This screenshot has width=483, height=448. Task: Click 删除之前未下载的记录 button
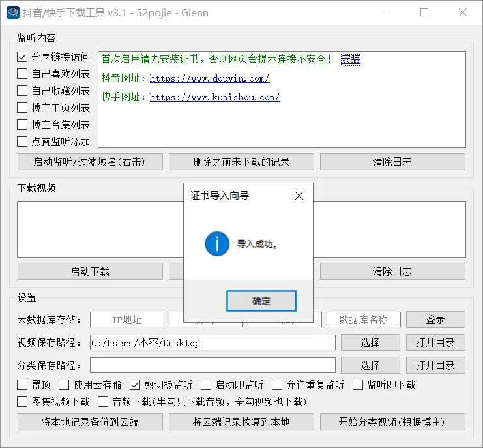pyautogui.click(x=241, y=162)
